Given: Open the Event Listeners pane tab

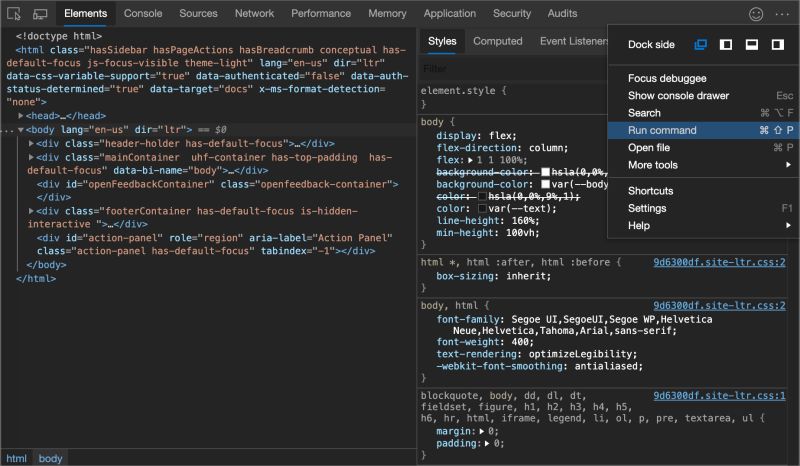Looking at the screenshot, I should pyautogui.click(x=573, y=41).
